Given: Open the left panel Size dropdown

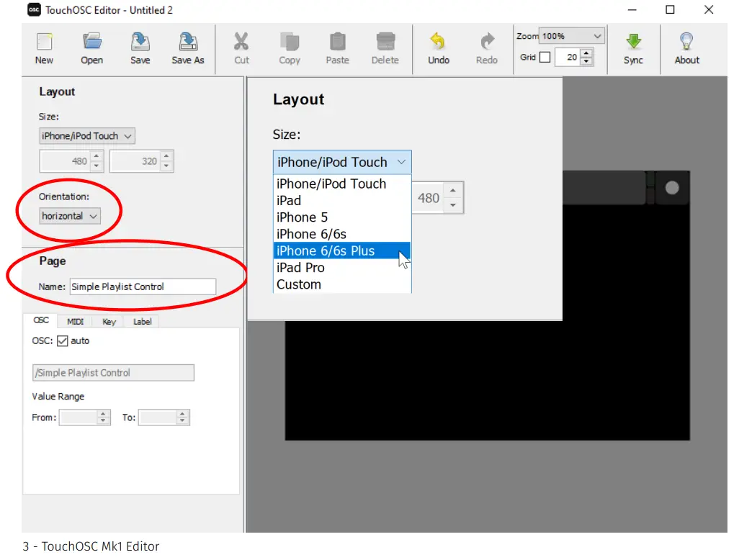Looking at the screenshot, I should (87, 135).
